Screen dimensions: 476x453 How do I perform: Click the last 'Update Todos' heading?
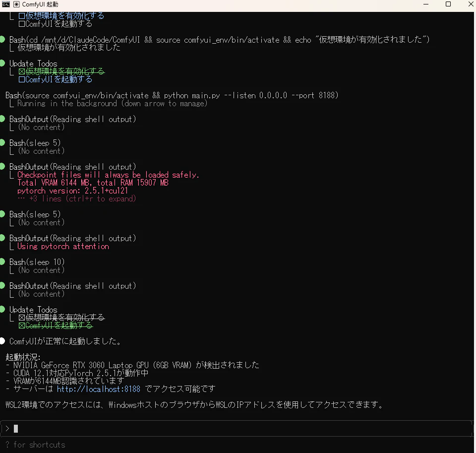tap(33, 310)
